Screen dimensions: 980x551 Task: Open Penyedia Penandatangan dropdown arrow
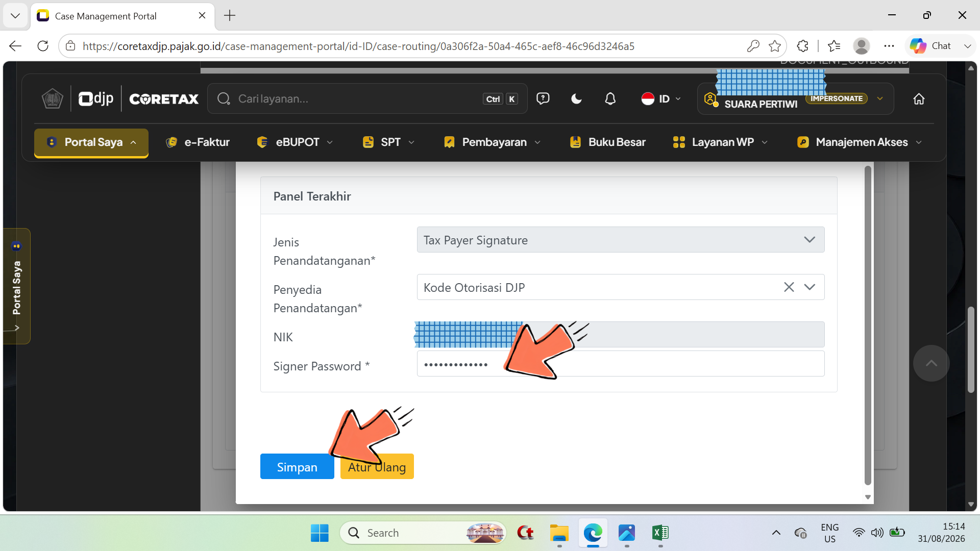(x=810, y=287)
